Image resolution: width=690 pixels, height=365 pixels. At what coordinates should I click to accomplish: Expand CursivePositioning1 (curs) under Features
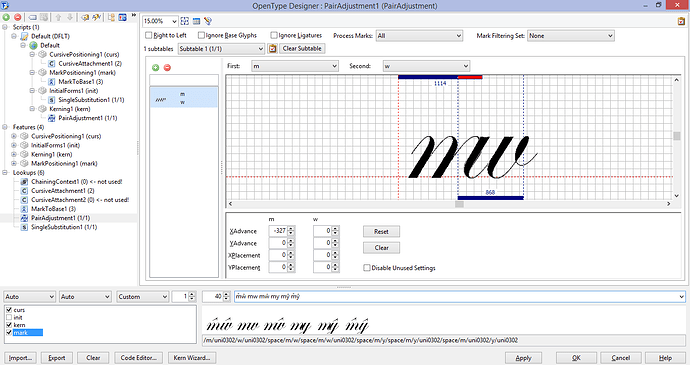click(14, 136)
